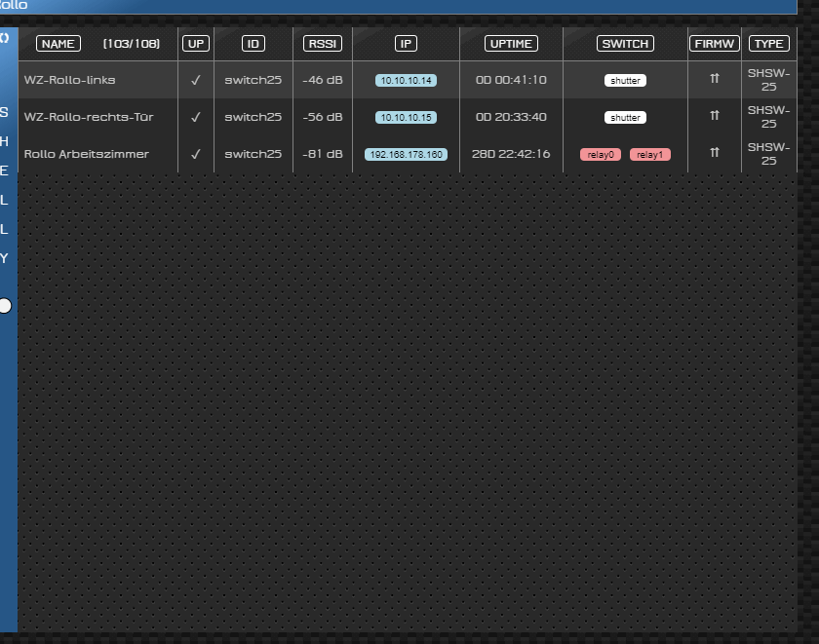Click the UP checkmark for WZ-Rollo-links
819x644 pixels.
point(196,80)
